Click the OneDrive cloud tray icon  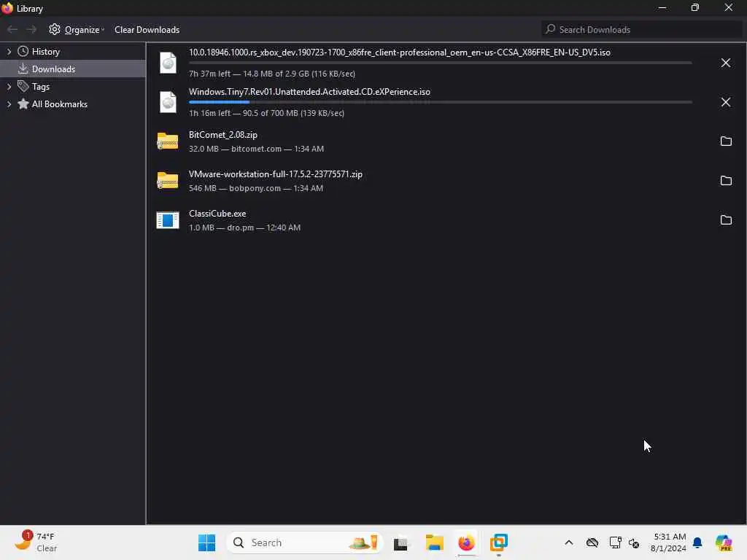(x=592, y=542)
